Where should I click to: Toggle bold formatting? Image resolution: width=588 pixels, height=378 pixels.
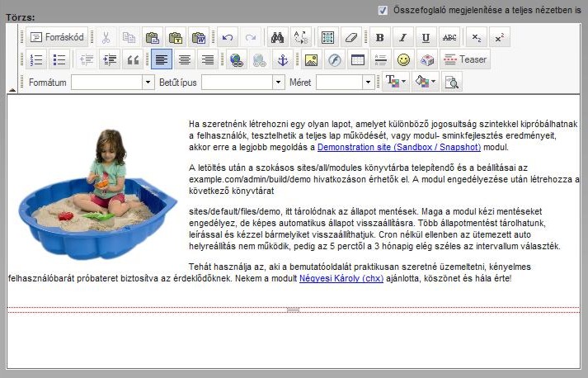coord(380,37)
